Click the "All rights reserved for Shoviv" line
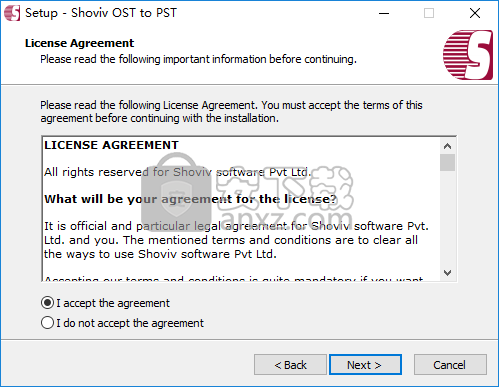The image size is (499, 387). [178, 172]
